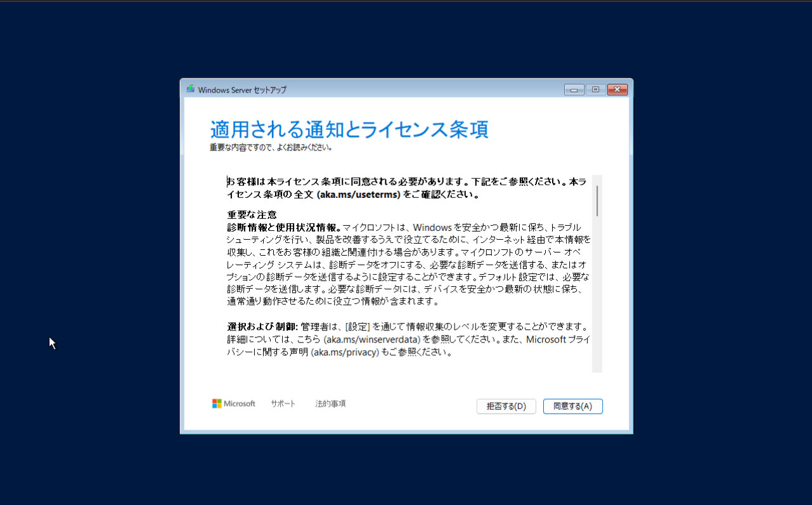Click the 選択および制御 bold label
The width and height of the screenshot is (812, 505).
point(261,326)
